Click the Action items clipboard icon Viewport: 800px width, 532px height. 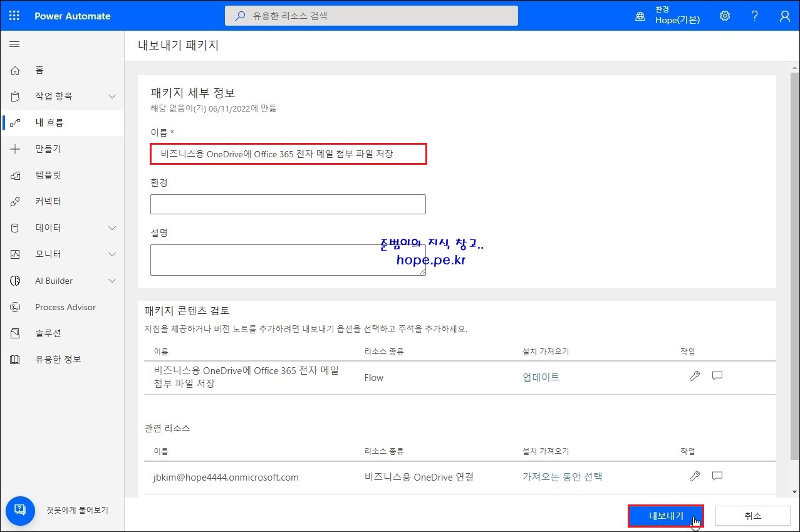(x=15, y=96)
